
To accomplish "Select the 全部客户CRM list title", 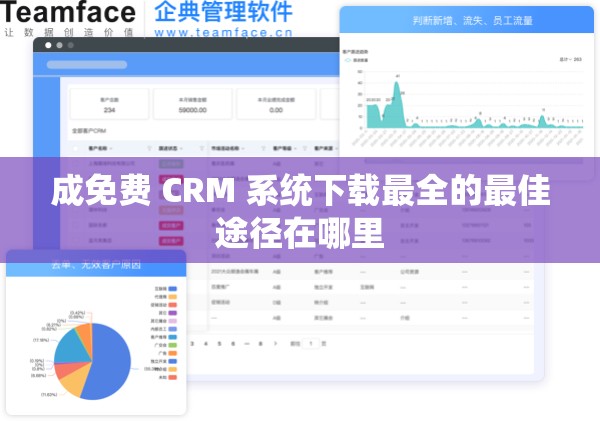I will click(89, 131).
